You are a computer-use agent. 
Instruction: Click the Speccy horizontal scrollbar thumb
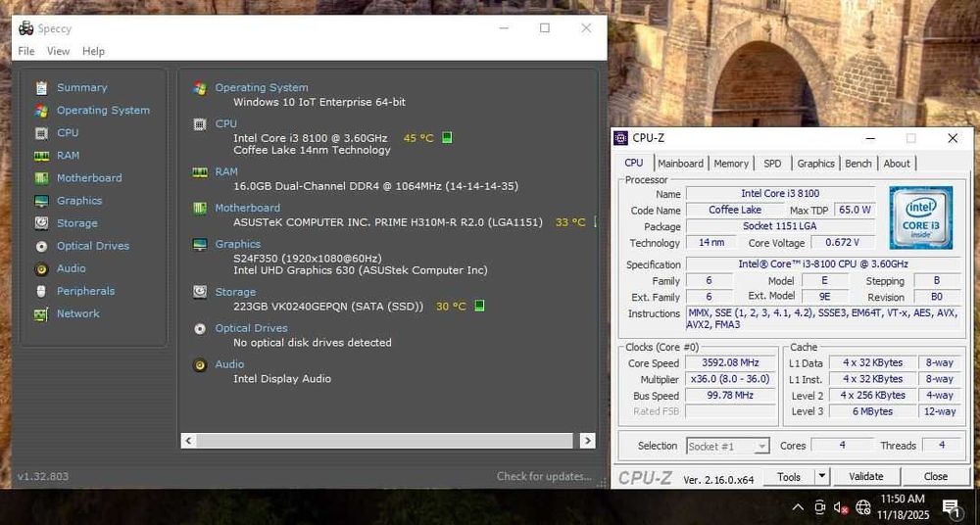pos(384,441)
